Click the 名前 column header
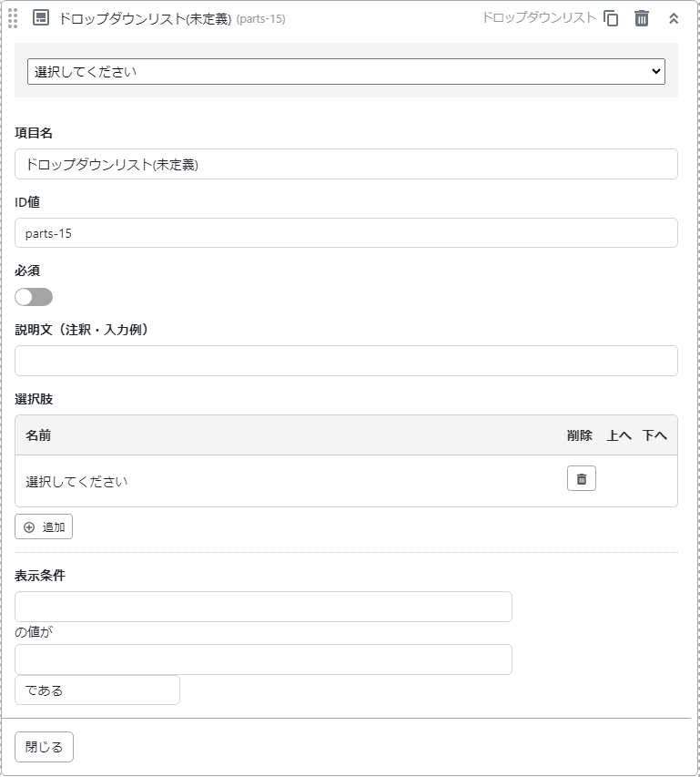The image size is (700, 777). tap(38, 435)
